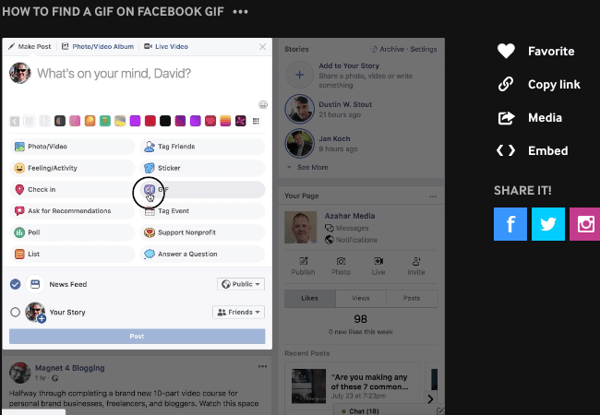The width and height of the screenshot is (600, 415).
Task: Click the emoji smiley in the post box
Action: (x=263, y=104)
